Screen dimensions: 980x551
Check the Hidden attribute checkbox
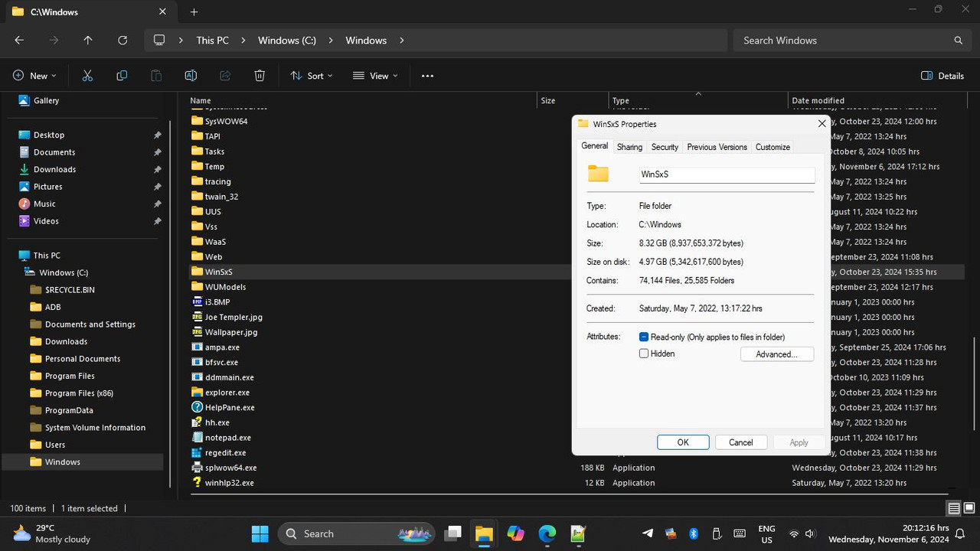644,354
